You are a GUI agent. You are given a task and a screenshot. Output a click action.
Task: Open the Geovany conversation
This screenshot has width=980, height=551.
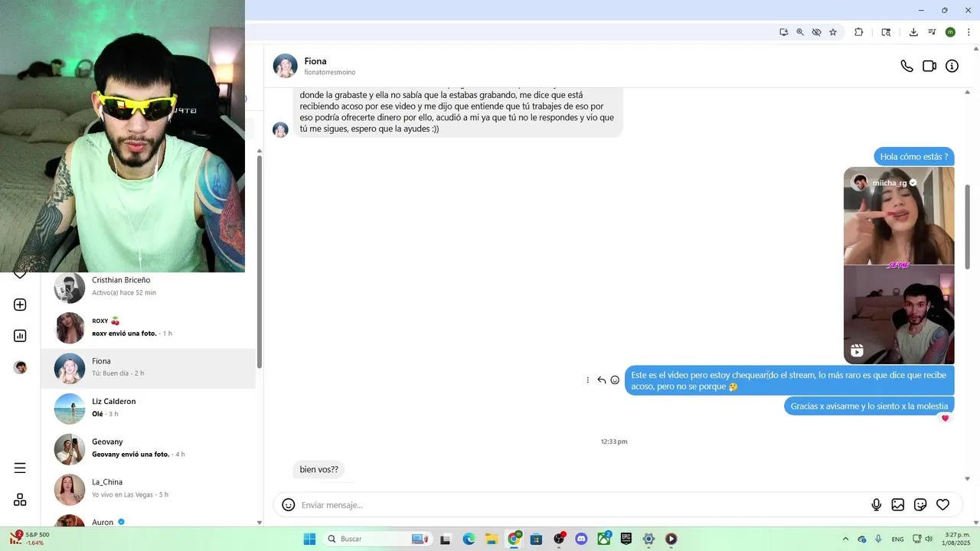tap(148, 449)
